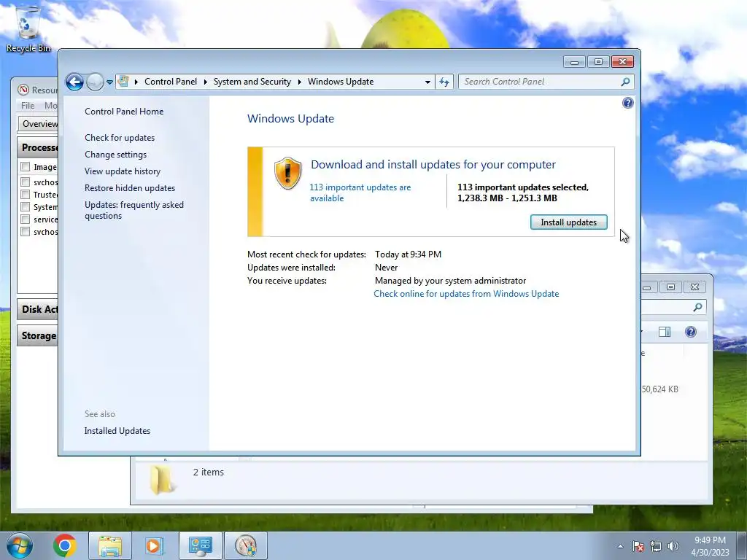Switch to Control Panel taskbar button
Viewport: 747px width, 560px height.
(x=200, y=545)
